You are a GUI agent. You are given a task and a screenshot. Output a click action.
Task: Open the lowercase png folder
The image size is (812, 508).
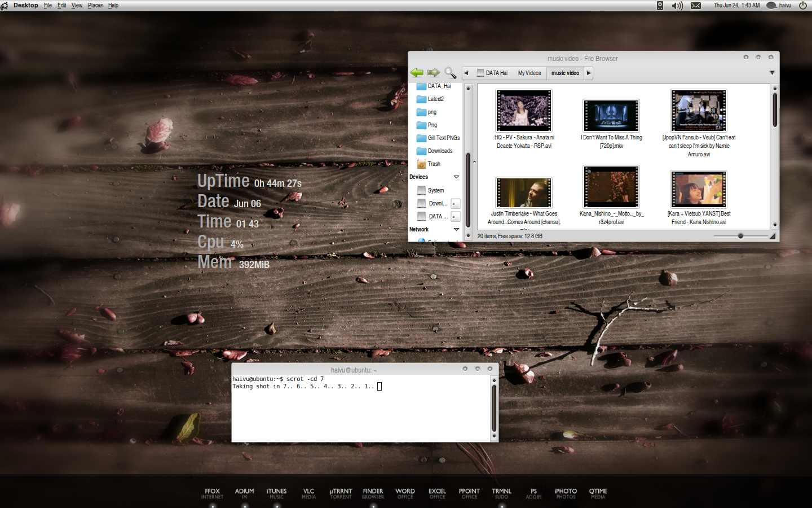click(x=427, y=112)
